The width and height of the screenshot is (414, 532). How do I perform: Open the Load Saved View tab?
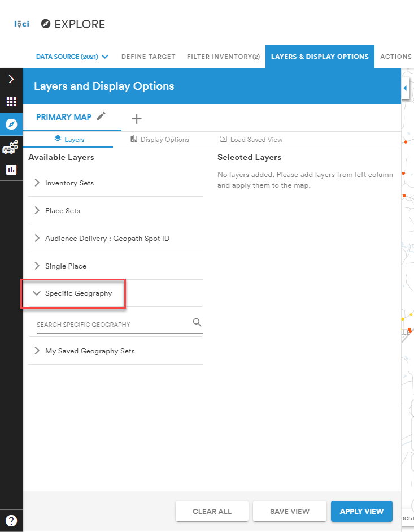251,139
